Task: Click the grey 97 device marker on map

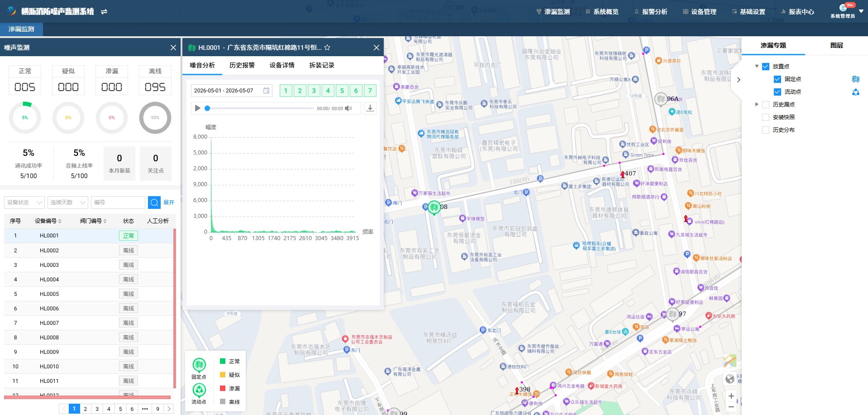Action: pyautogui.click(x=672, y=314)
